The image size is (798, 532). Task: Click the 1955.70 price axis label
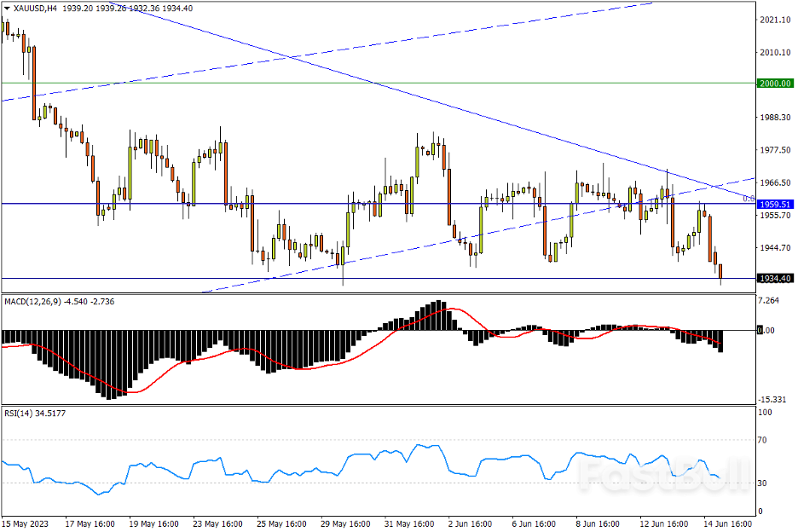coord(775,216)
